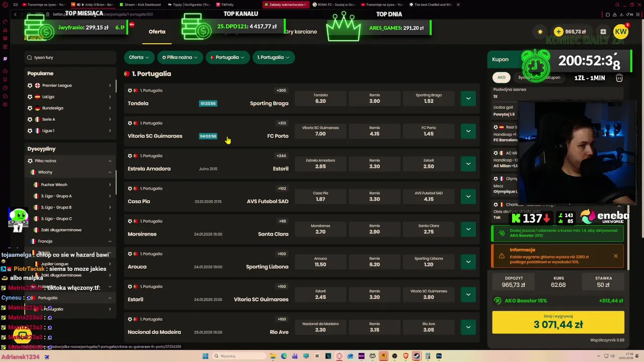Select the AKO coupon type
Screen dimensions: 644x362
click(502, 77)
